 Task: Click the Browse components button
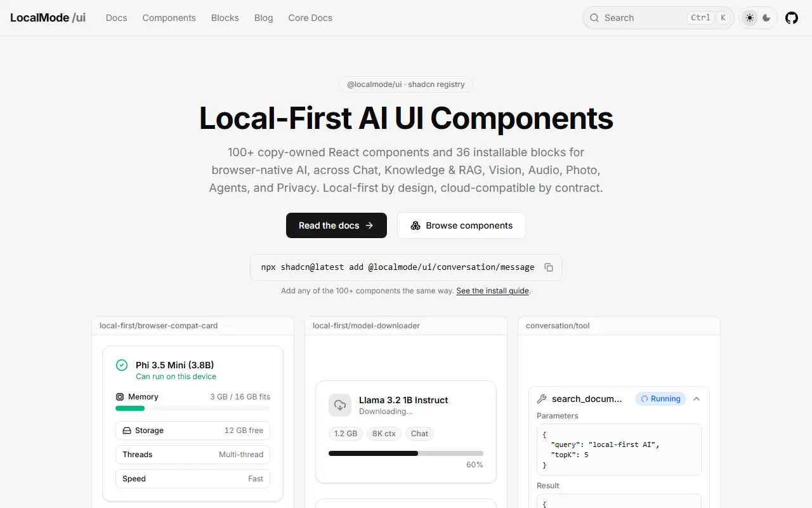461,225
